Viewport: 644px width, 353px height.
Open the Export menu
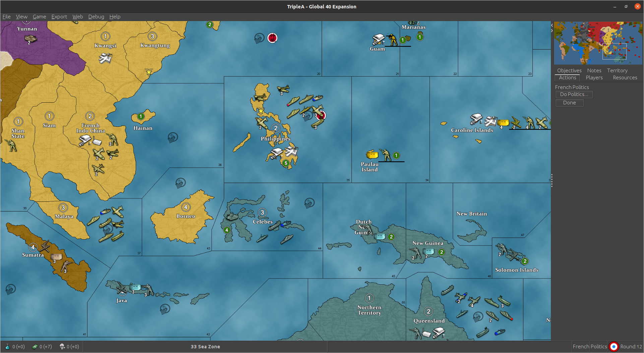pos(59,16)
